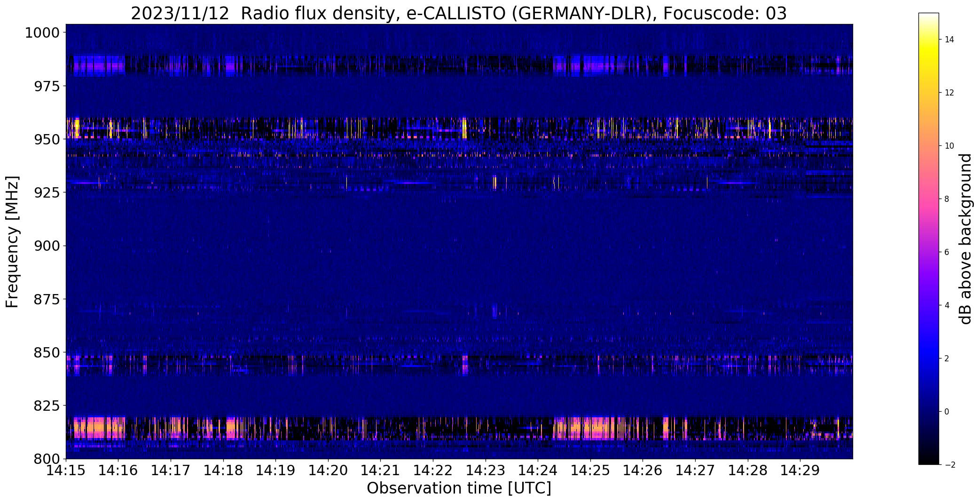This screenshot has height=502, width=980.
Task: Click the 875 frequency tick label
Action: (x=47, y=299)
